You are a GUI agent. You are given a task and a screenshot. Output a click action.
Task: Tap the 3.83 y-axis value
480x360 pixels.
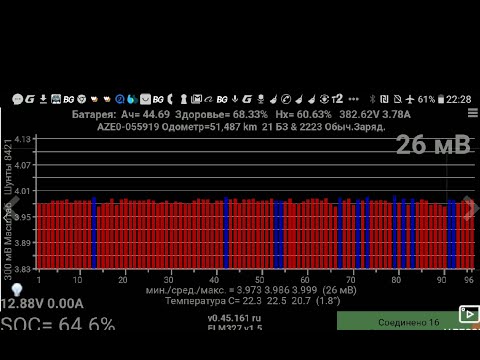pos(23,269)
